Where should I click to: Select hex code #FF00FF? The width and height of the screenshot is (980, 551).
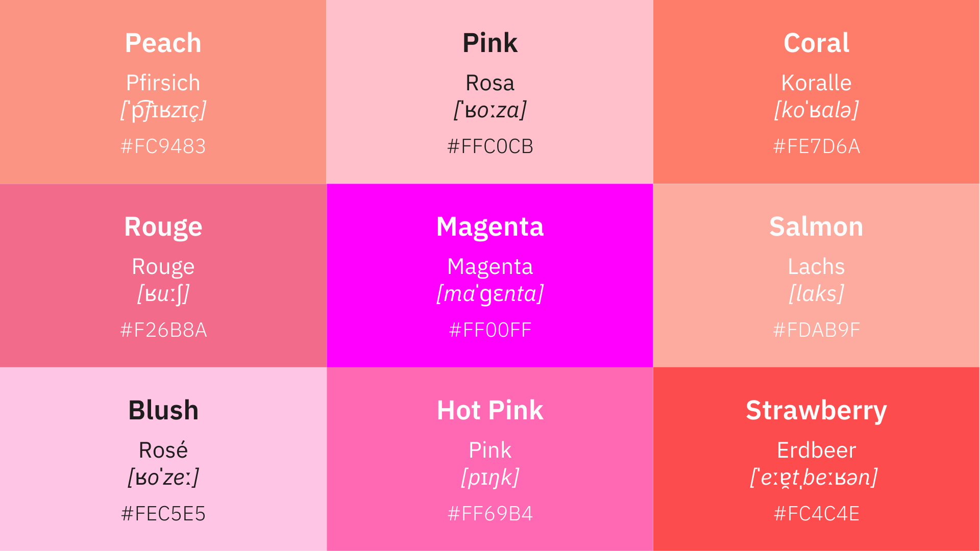490,330
